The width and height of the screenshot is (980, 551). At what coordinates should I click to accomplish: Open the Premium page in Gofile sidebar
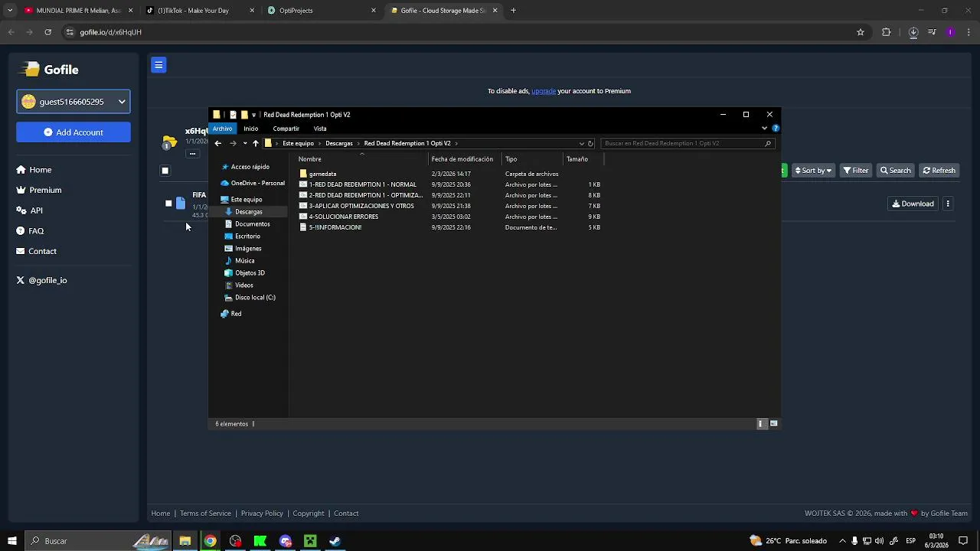39,190
